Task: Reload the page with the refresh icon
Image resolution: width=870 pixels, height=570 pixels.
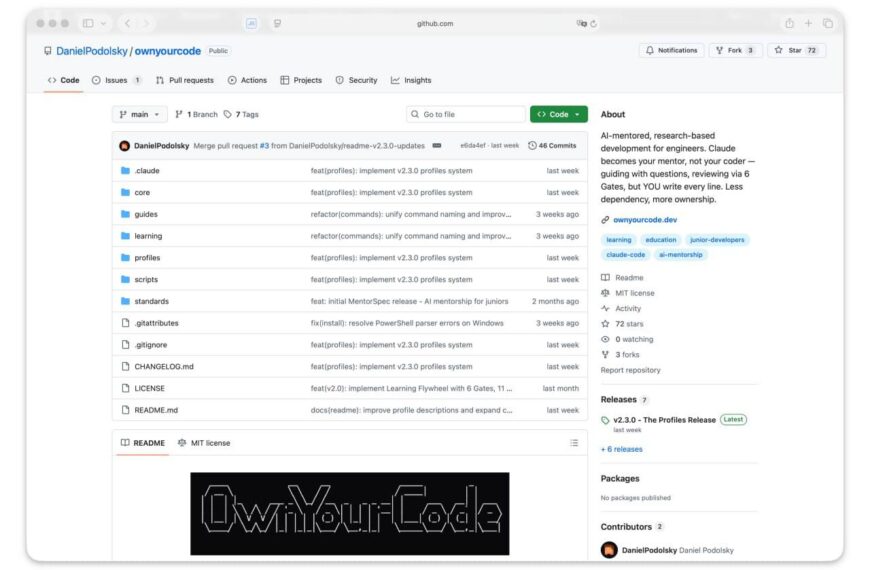Action: pyautogui.click(x=594, y=23)
